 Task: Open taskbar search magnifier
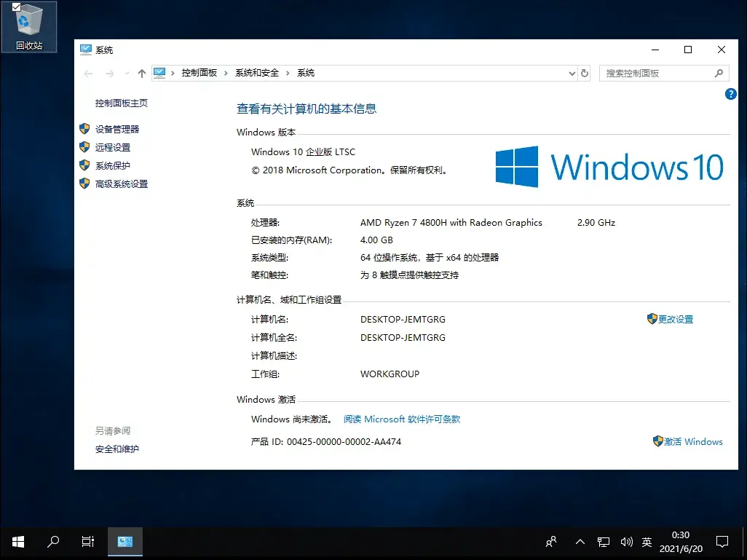click(53, 541)
